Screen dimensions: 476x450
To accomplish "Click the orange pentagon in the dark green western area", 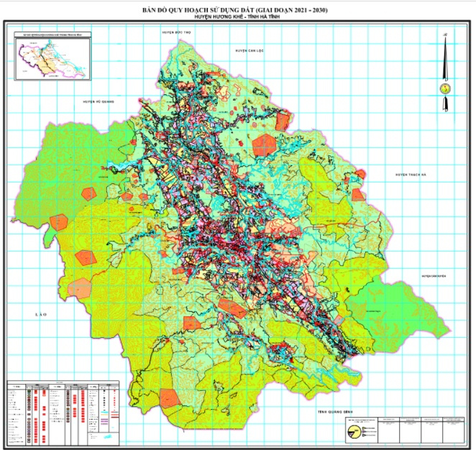I will click(x=88, y=194).
